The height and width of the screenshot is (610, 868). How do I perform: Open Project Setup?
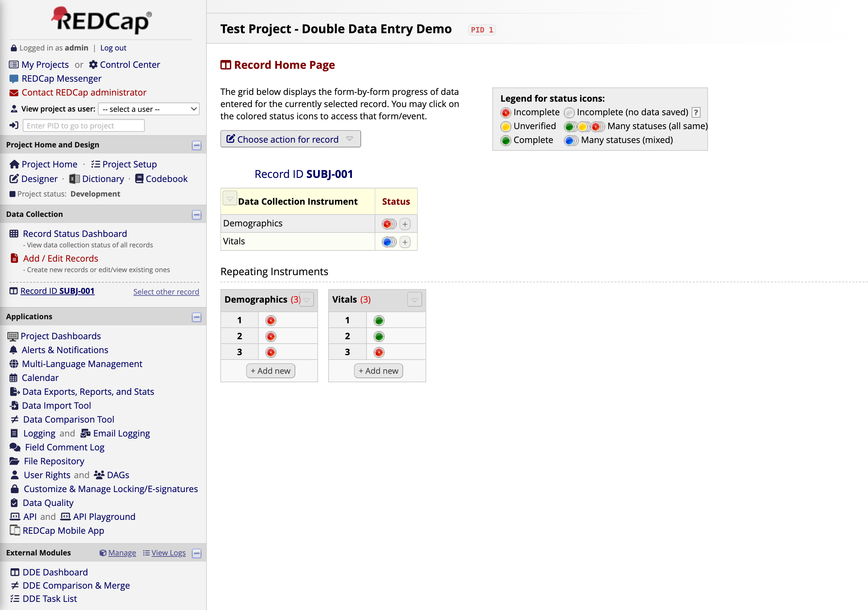[x=129, y=164]
